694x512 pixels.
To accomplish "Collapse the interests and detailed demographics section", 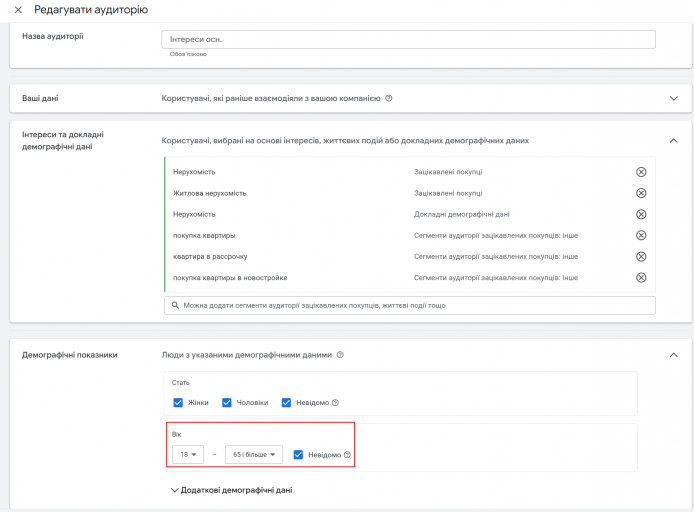I will 674,141.
